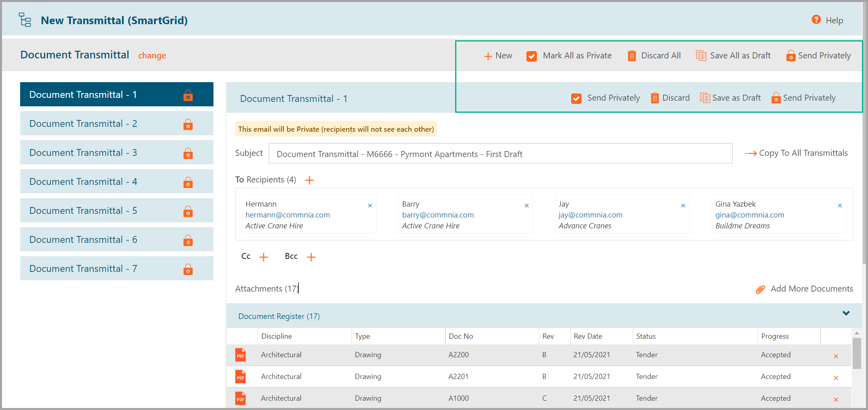Screen dimensions: 868x410
Task: Select Document Transmittal - 6 tab
Action: click(117, 239)
